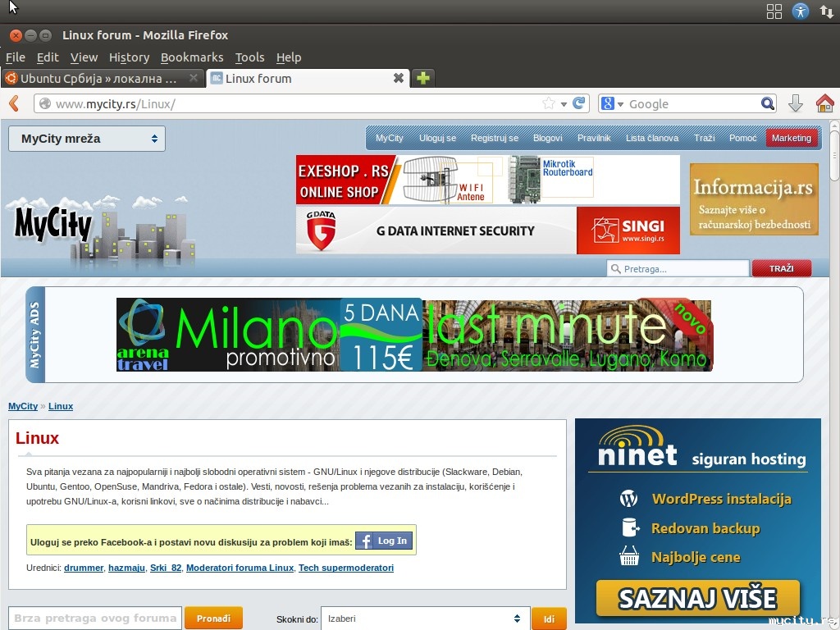Click the red Marketing button
The height and width of the screenshot is (630, 840).
pyautogui.click(x=792, y=138)
